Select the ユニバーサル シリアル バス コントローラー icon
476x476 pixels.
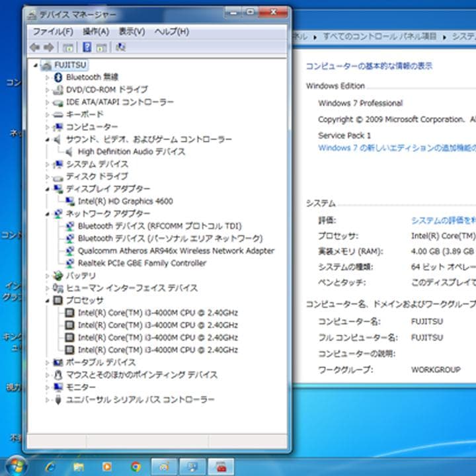[58, 399]
